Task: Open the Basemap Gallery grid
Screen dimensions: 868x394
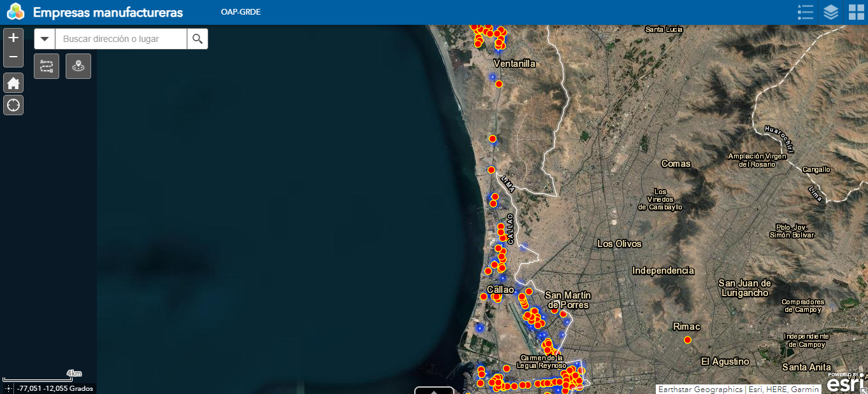Action: click(x=856, y=12)
